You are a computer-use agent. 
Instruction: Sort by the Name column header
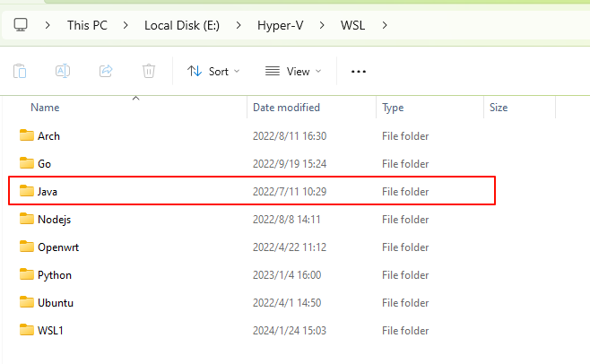click(45, 108)
